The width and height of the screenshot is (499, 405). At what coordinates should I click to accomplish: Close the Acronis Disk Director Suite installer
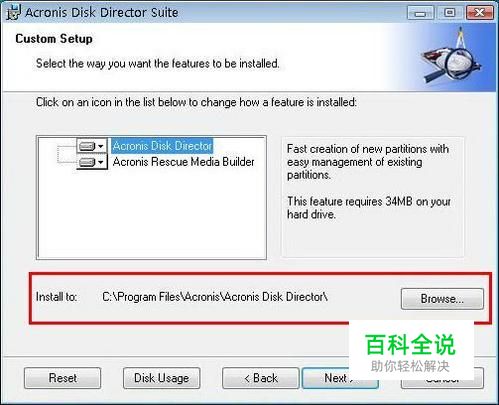click(479, 13)
